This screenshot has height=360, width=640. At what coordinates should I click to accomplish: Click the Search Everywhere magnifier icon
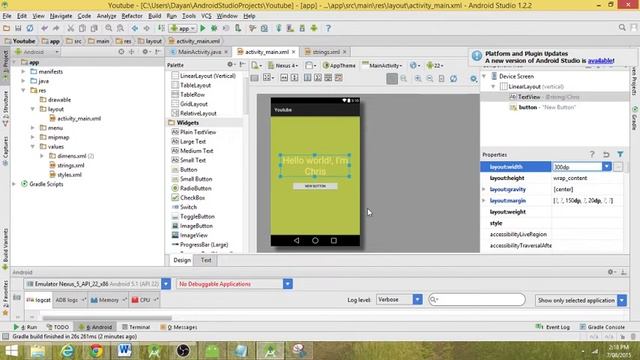point(622,27)
